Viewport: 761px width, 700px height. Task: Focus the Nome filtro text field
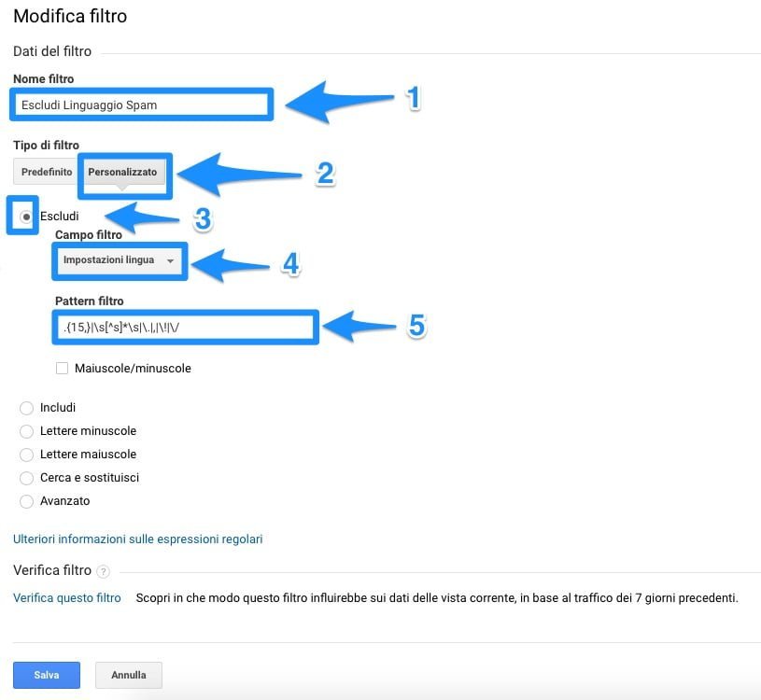click(x=142, y=105)
